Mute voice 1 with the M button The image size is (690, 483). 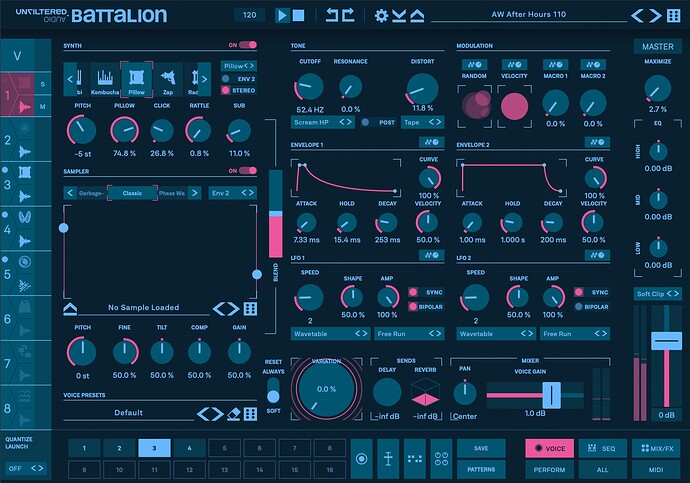point(43,106)
